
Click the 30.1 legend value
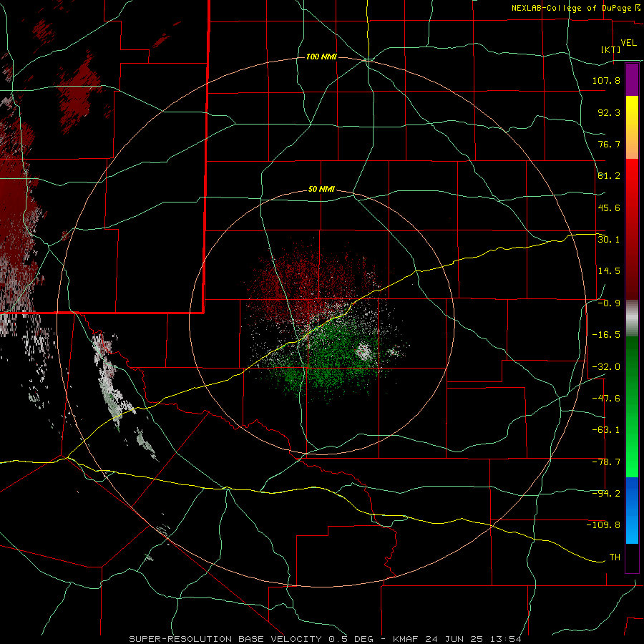click(x=609, y=240)
